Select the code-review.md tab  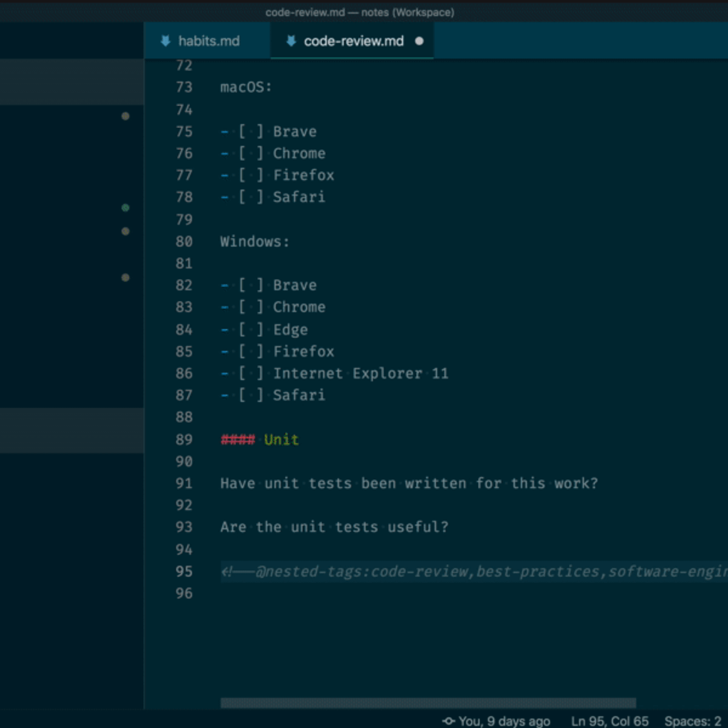(352, 41)
